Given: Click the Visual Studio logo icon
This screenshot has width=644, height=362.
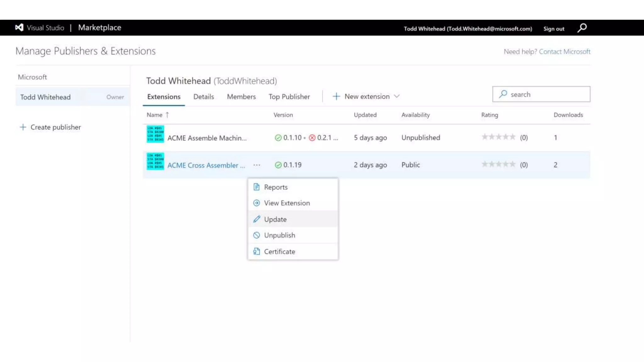Looking at the screenshot, I should pos(19,28).
